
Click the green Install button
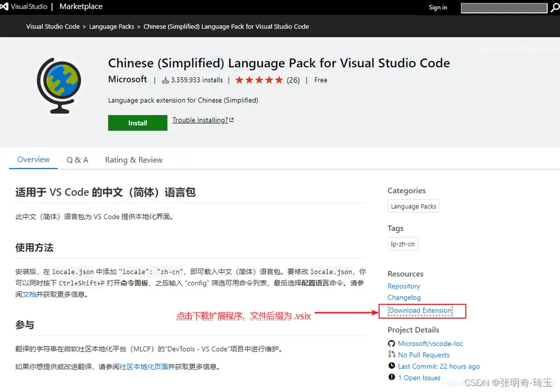click(138, 123)
